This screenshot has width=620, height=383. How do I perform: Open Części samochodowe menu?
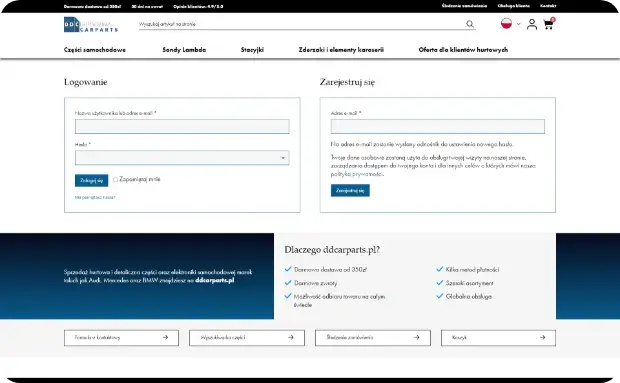(x=95, y=50)
